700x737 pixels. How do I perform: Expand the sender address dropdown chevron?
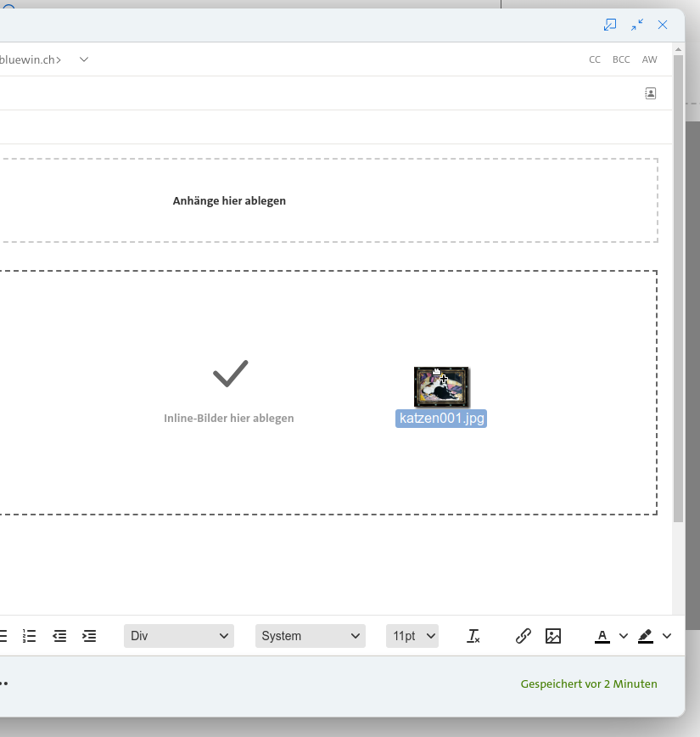click(x=84, y=59)
